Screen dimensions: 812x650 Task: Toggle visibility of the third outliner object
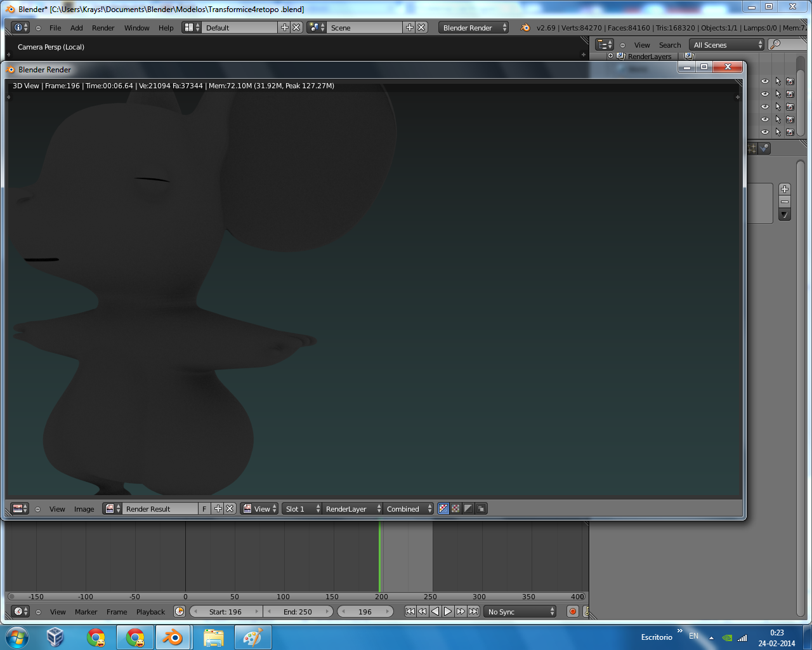pyautogui.click(x=765, y=107)
